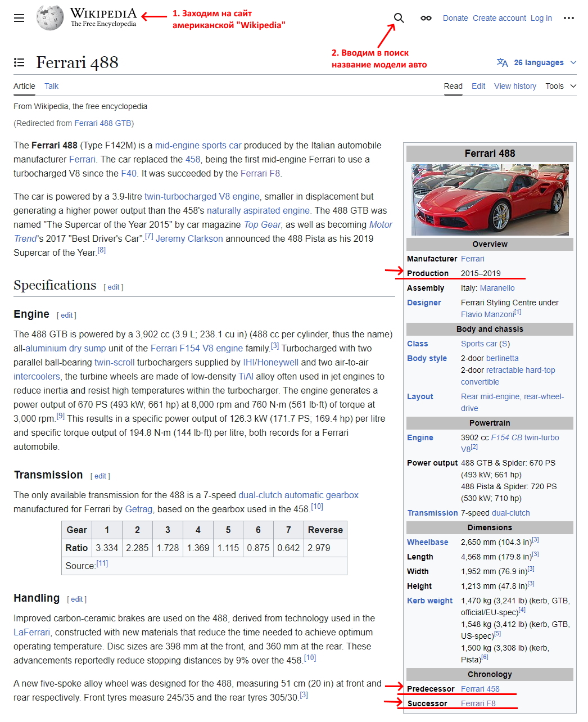Open Ferrari manufacturer link in infobox
Image resolution: width=588 pixels, height=722 pixels.
[473, 259]
